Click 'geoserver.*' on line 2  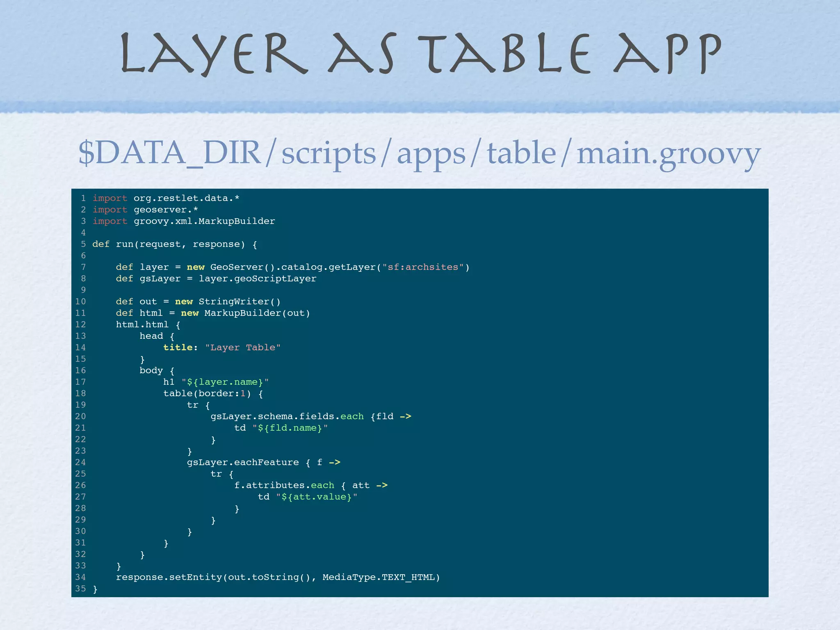tap(166, 210)
